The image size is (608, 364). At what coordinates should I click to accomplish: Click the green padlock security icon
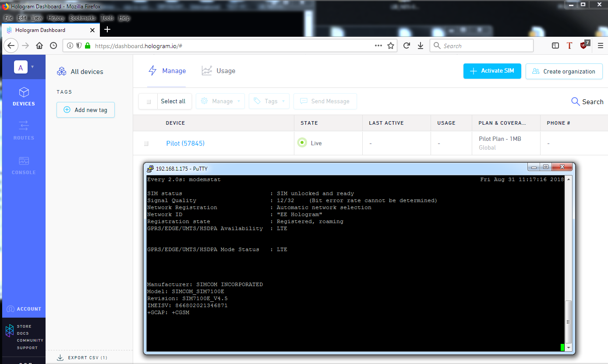pyautogui.click(x=88, y=45)
